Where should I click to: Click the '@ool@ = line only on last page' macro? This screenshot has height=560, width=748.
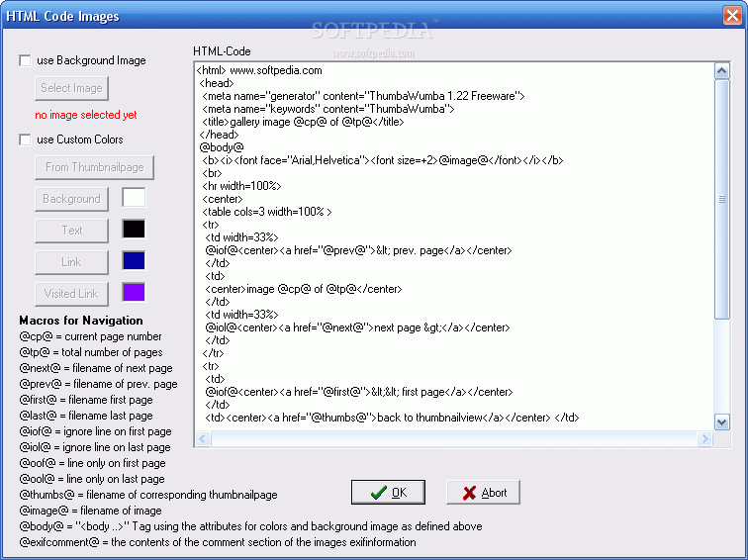point(92,479)
